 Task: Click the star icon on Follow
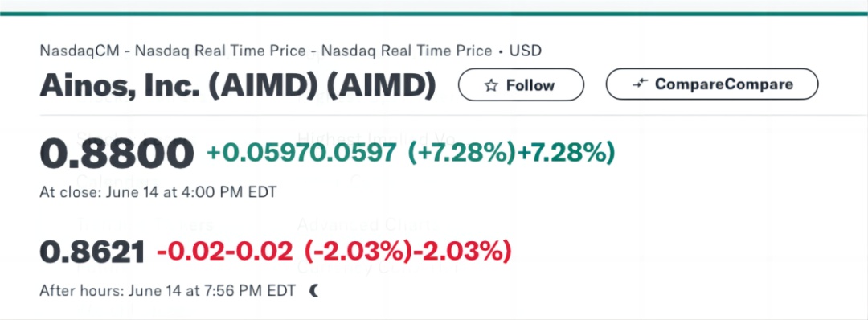(x=491, y=85)
